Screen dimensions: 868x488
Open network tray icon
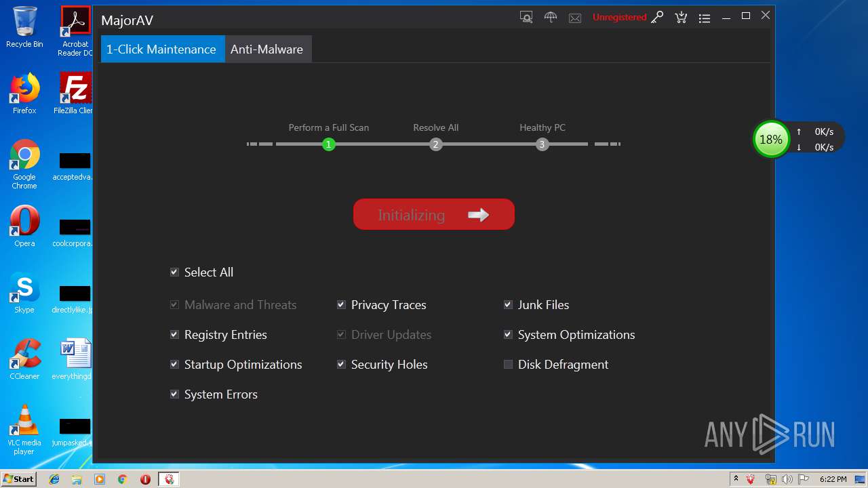coord(770,479)
